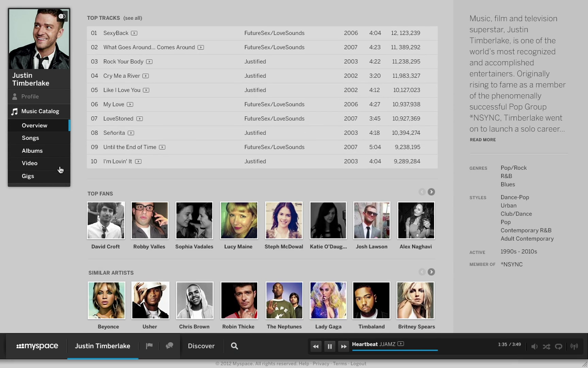Click the flag notifications icon
This screenshot has height=368, width=588.
point(149,346)
